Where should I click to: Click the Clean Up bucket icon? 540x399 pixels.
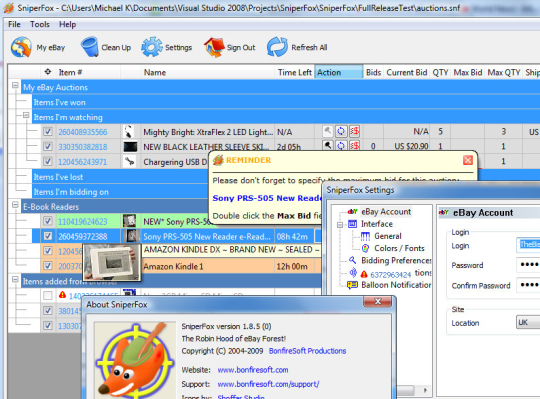[90, 47]
